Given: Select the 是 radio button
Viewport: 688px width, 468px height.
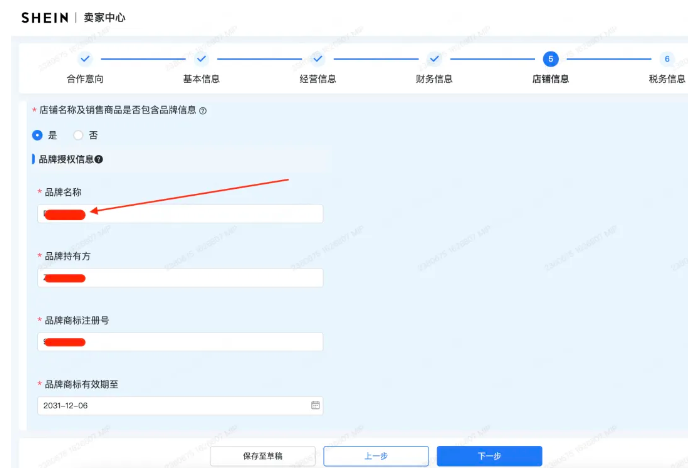Looking at the screenshot, I should 37,135.
